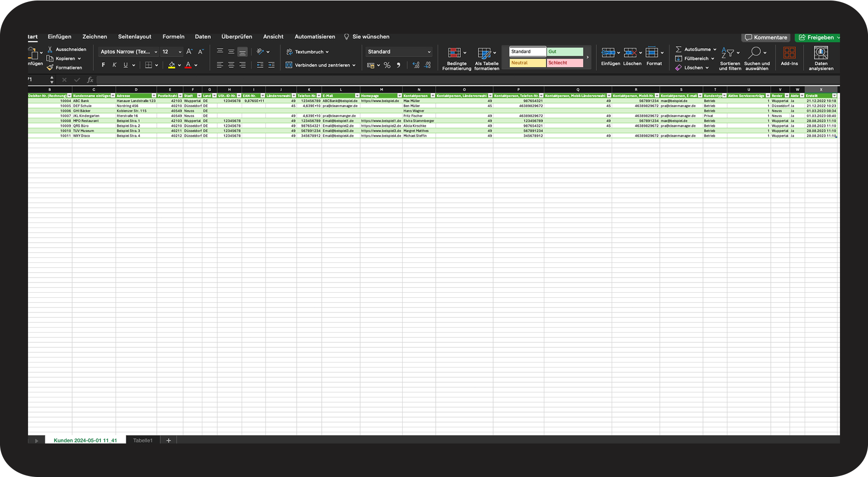Viewport: 868px width, 477px height.
Task: Apply the Schlecht cell style
Action: coord(565,63)
